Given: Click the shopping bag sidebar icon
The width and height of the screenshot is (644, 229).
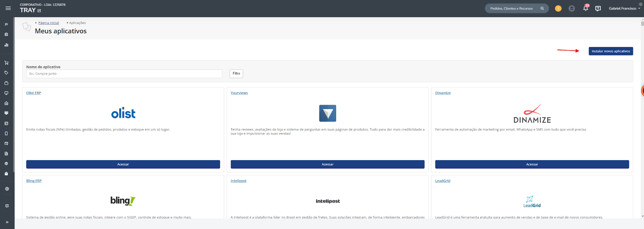Looking at the screenshot, I should pos(6,174).
